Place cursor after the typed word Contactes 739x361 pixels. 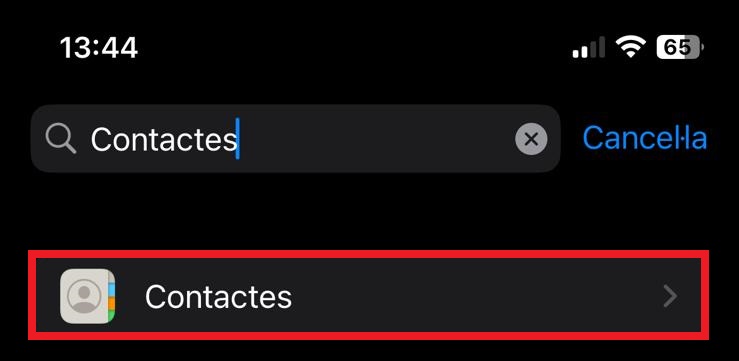pos(238,139)
